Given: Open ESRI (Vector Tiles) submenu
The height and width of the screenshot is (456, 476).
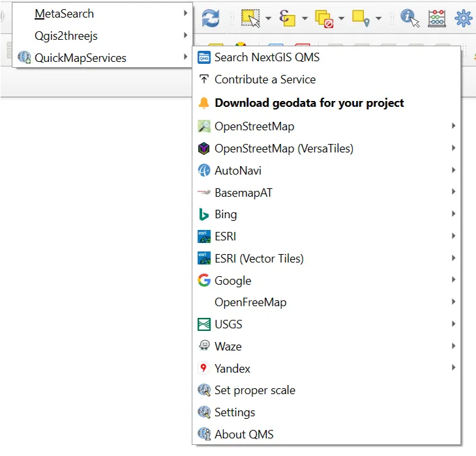Looking at the screenshot, I should click(327, 259).
